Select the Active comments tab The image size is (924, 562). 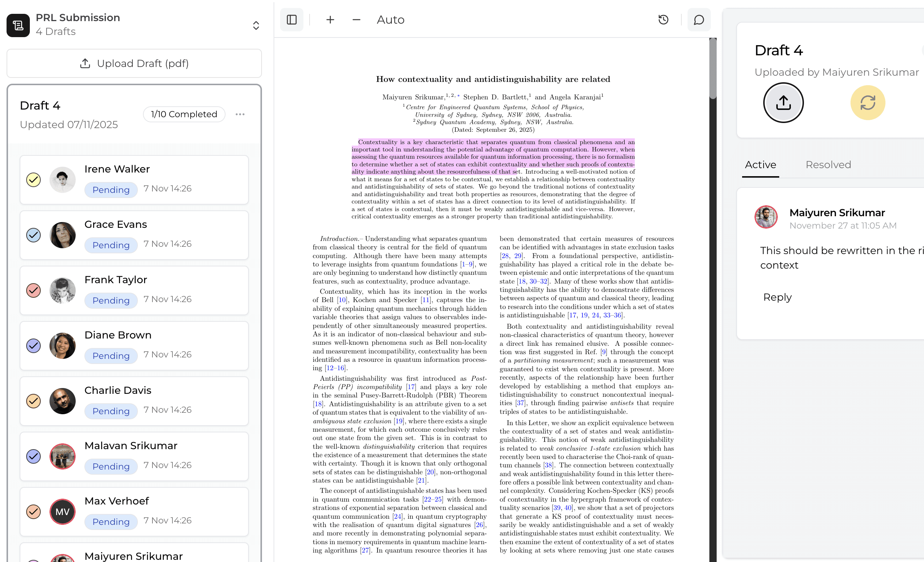pyautogui.click(x=760, y=165)
